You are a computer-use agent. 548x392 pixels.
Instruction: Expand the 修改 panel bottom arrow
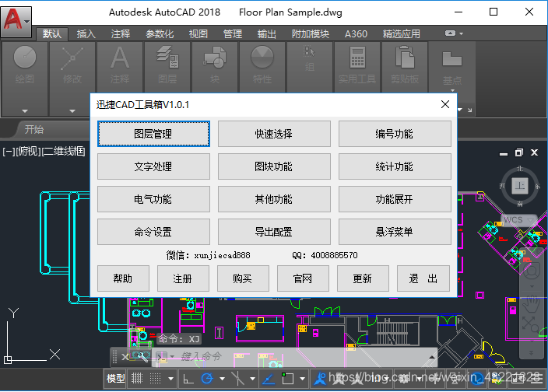pyautogui.click(x=72, y=111)
